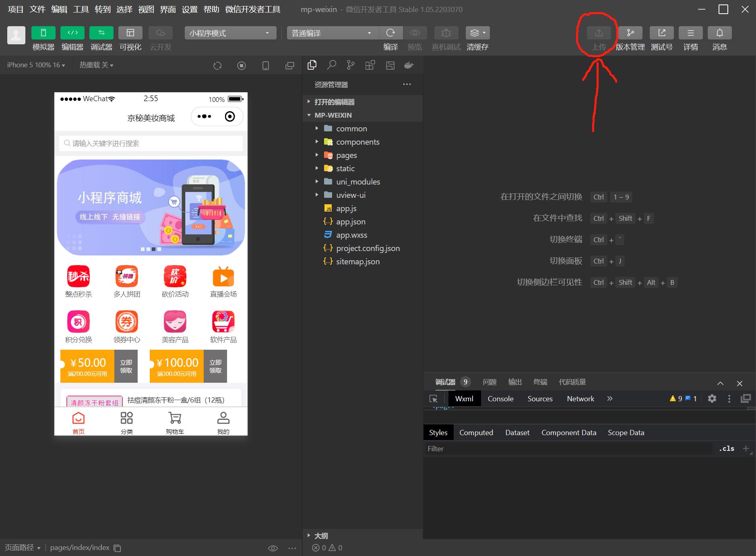Tap the 购物车 cart tab in simulator
The image size is (756, 556).
click(x=175, y=423)
